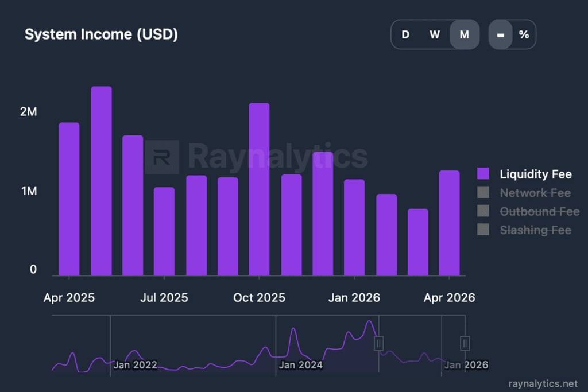Click the gray Outbound Fee legend square
The image size is (588, 392).
(483, 211)
